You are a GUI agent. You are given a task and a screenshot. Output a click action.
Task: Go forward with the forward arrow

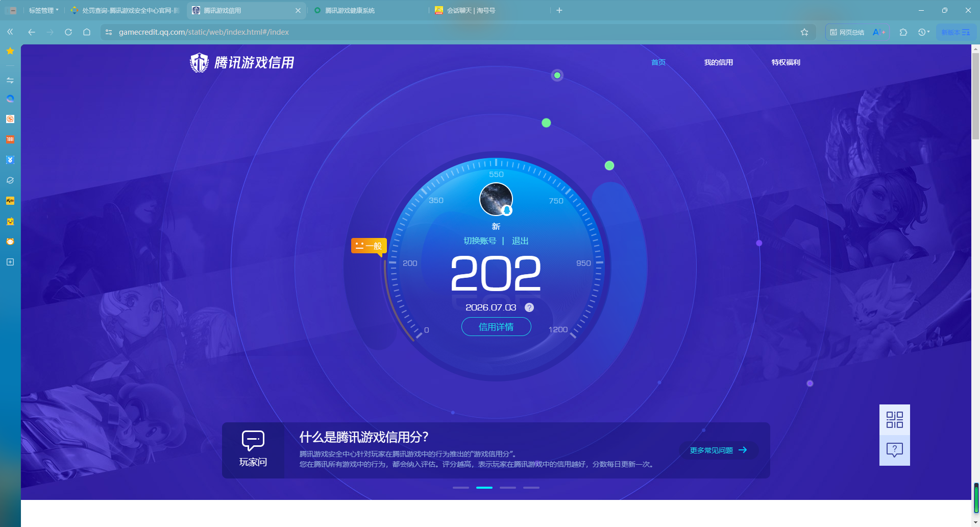50,32
